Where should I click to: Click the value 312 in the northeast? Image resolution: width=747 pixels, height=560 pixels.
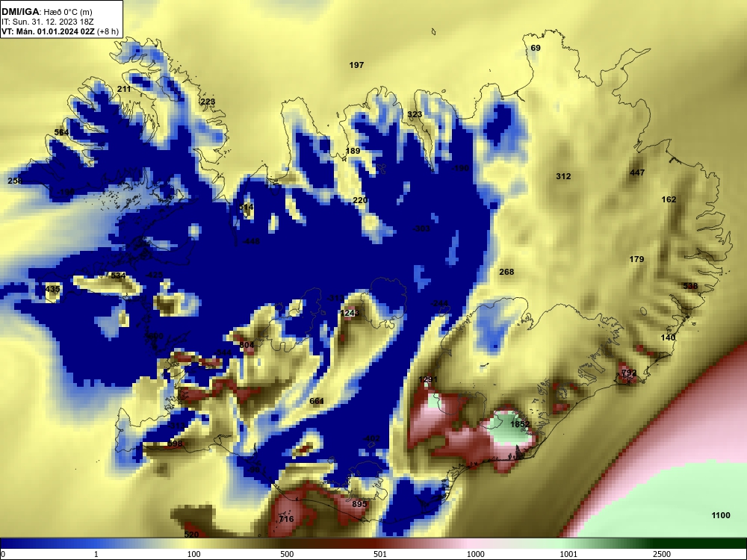tap(563, 176)
